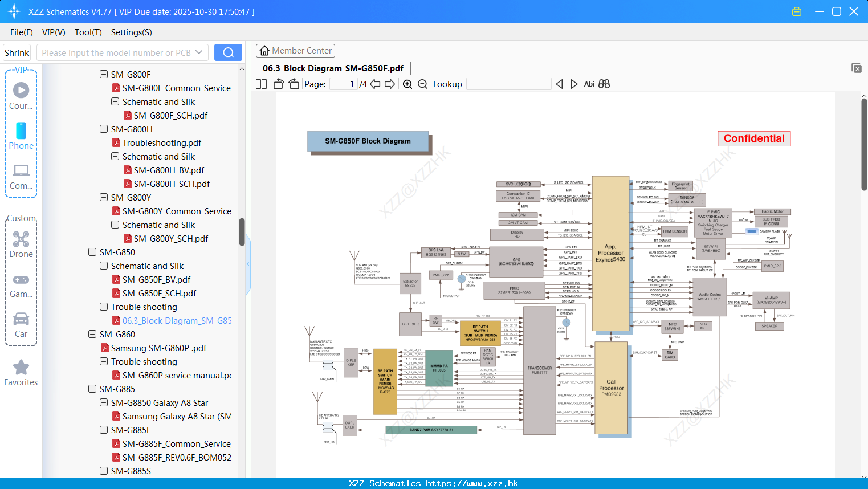Collapse the SM-G885 tree node
Screen dimensions: 868x489
coord(92,389)
